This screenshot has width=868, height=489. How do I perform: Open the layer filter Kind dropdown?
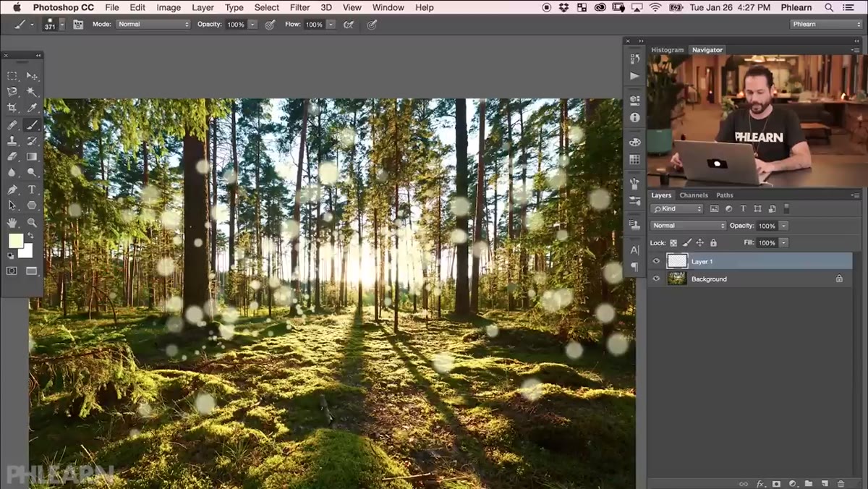coord(677,208)
